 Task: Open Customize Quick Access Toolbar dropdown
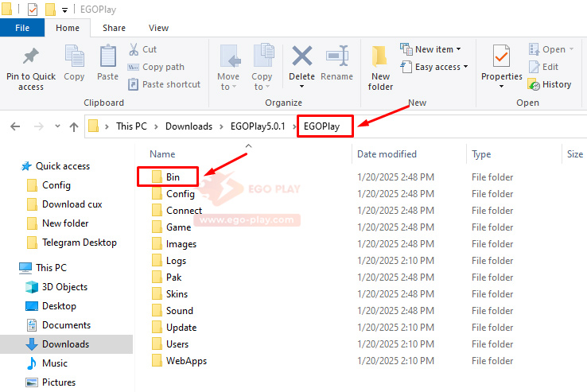pyautogui.click(x=64, y=10)
